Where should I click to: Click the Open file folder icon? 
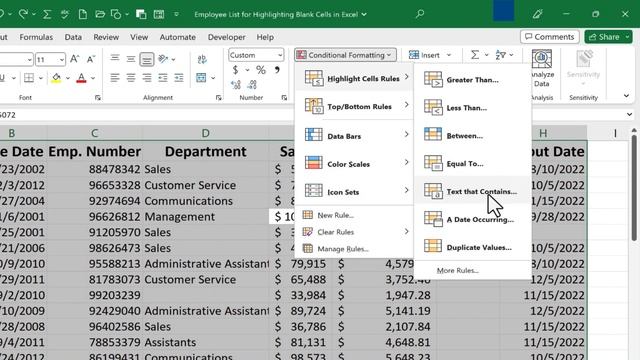tap(100, 14)
